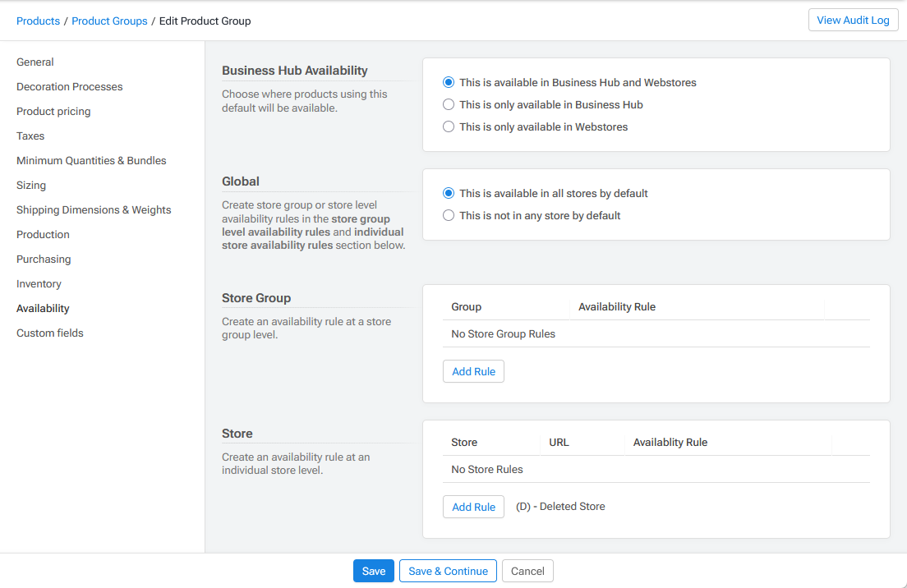
Task: Switch to the Product pricing section
Action: coord(53,111)
